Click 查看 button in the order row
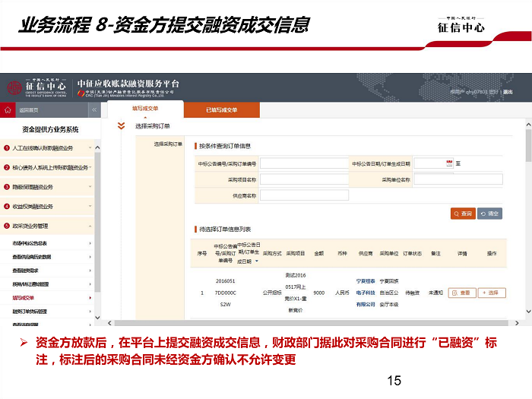 point(462,293)
